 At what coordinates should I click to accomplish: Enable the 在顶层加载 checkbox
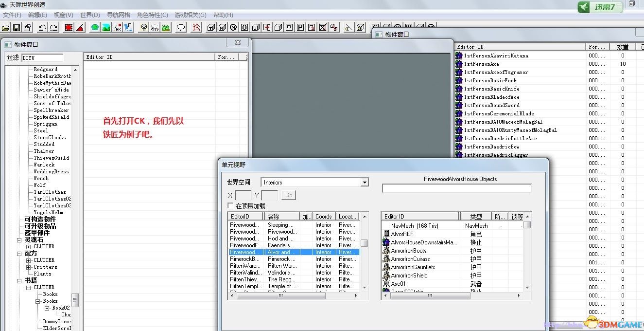tap(230, 206)
